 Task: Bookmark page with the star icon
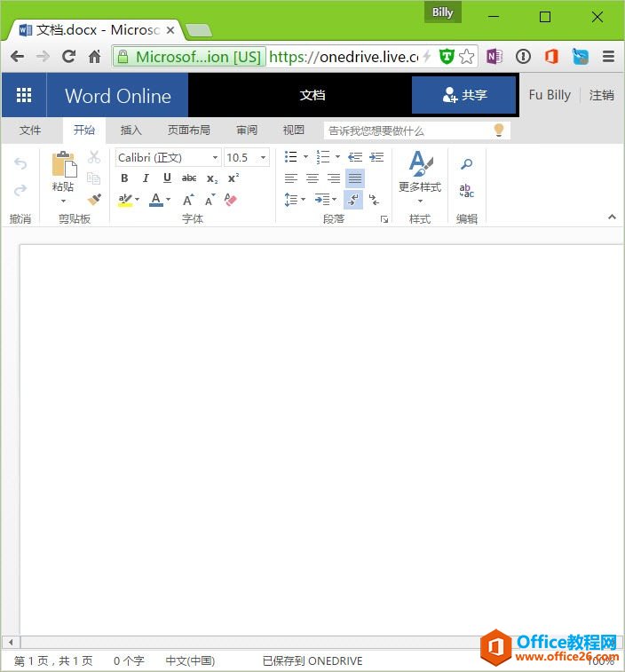[x=466, y=56]
